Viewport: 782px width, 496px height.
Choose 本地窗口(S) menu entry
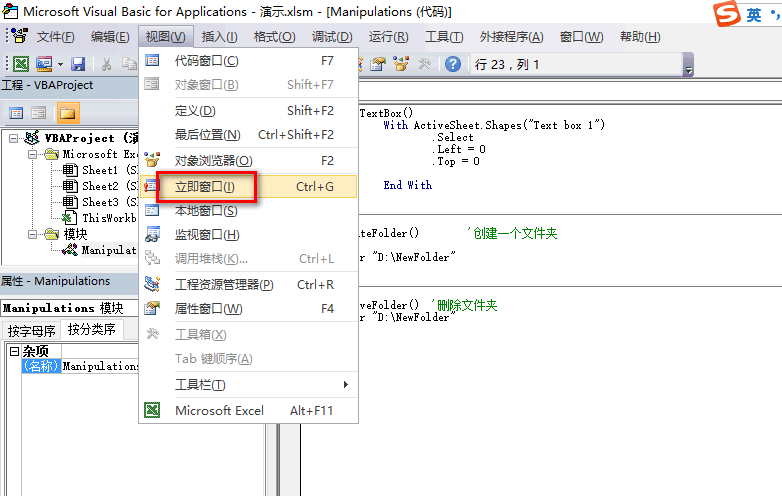248,211
